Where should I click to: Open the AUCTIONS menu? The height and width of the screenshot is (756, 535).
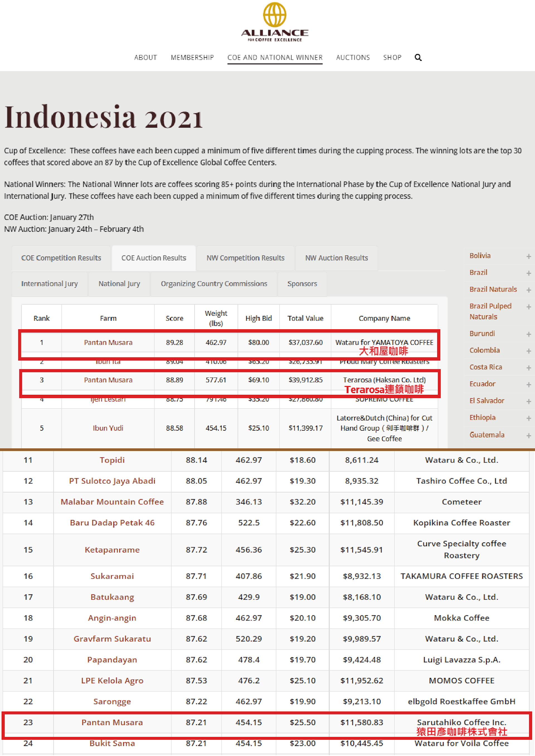coord(353,58)
